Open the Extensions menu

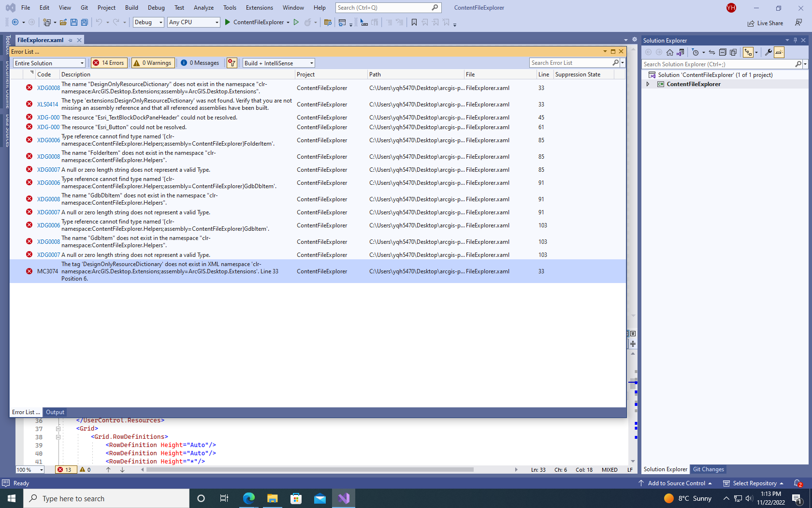[259, 7]
